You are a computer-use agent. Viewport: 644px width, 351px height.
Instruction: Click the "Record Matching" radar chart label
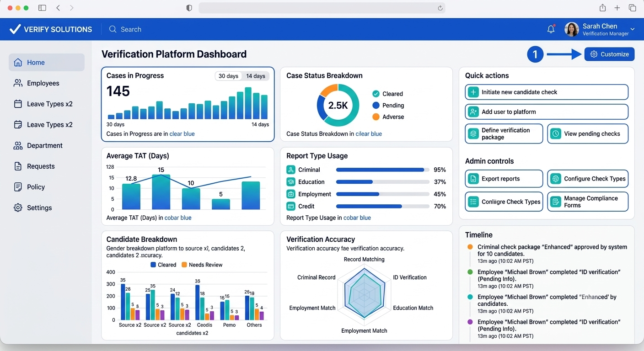364,260
